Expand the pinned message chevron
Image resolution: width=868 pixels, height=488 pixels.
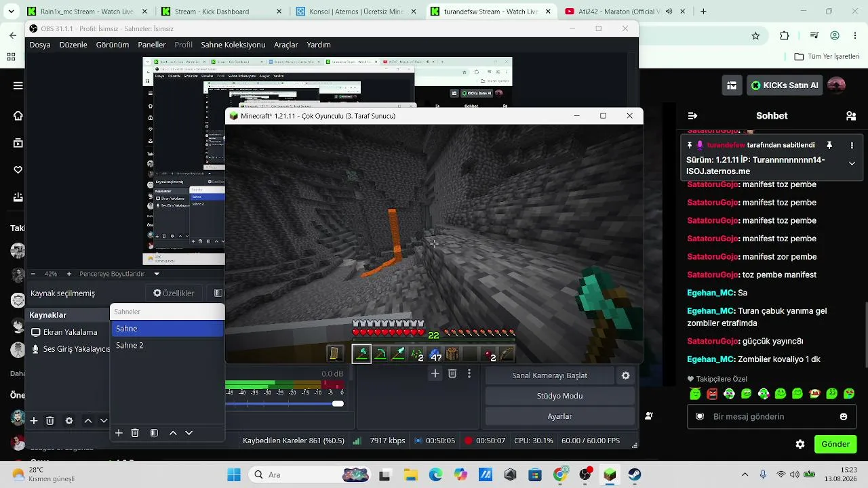[852, 163]
